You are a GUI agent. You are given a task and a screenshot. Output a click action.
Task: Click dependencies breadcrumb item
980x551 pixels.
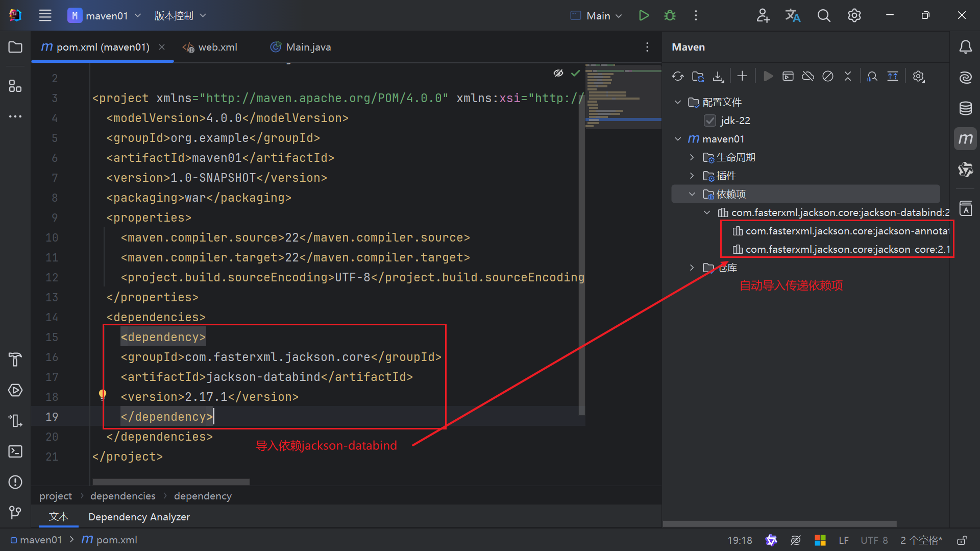tap(123, 496)
